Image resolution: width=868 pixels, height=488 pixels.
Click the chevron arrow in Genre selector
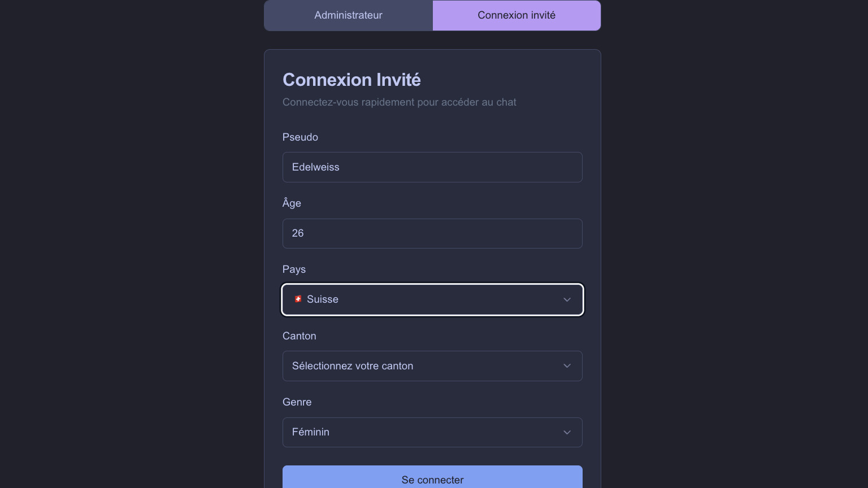567,433
